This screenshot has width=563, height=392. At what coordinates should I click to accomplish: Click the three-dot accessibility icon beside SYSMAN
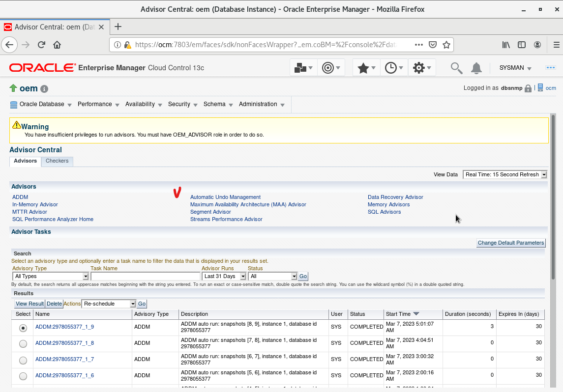(x=550, y=67)
